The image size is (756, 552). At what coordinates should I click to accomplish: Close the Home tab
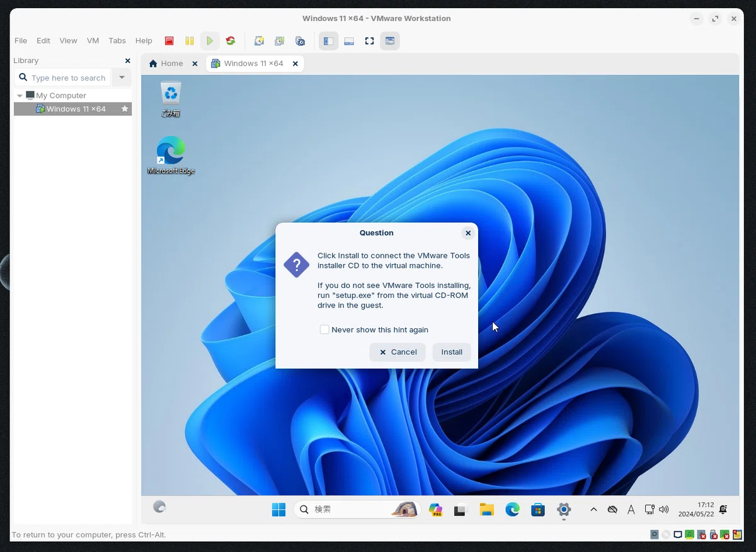[195, 64]
